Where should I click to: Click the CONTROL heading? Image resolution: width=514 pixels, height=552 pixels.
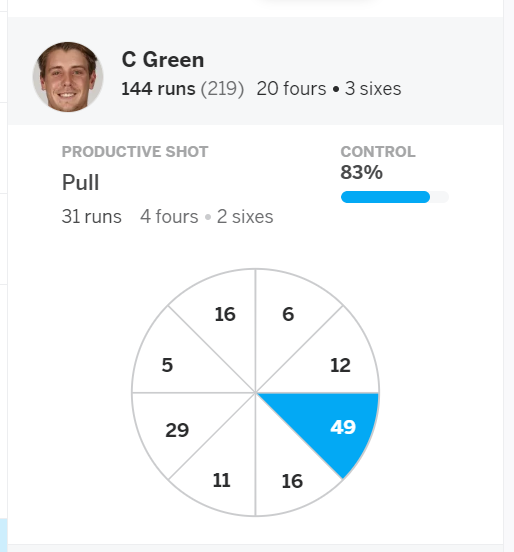pyautogui.click(x=378, y=152)
